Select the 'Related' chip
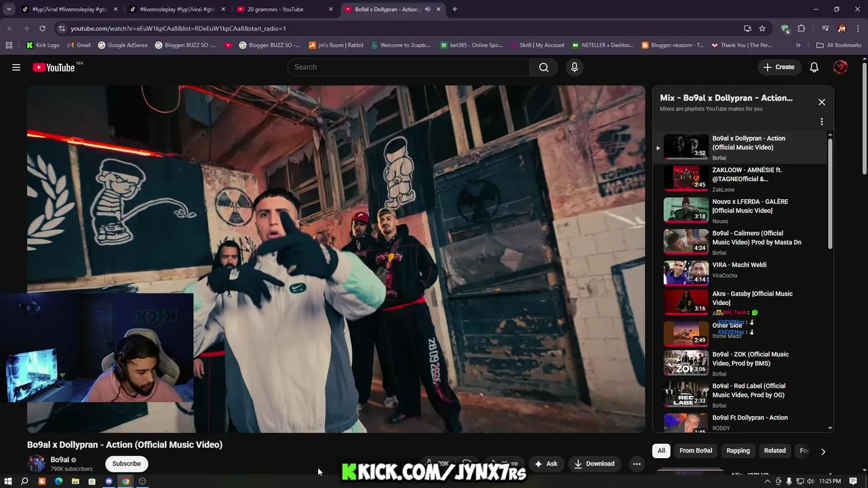Screen dimensions: 868x488 (x=774, y=451)
